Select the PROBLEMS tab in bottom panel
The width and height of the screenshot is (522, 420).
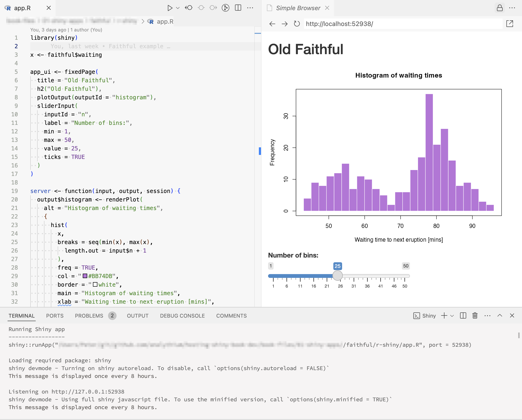(x=89, y=316)
